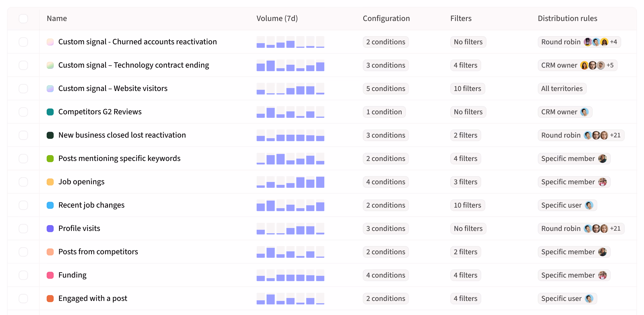
Task: Open the New business closed lost reactivation signal
Action: pos(122,135)
